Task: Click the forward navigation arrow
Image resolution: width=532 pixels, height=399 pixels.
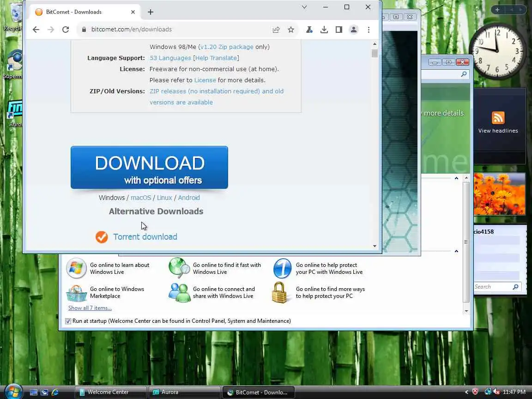Action: [51, 30]
